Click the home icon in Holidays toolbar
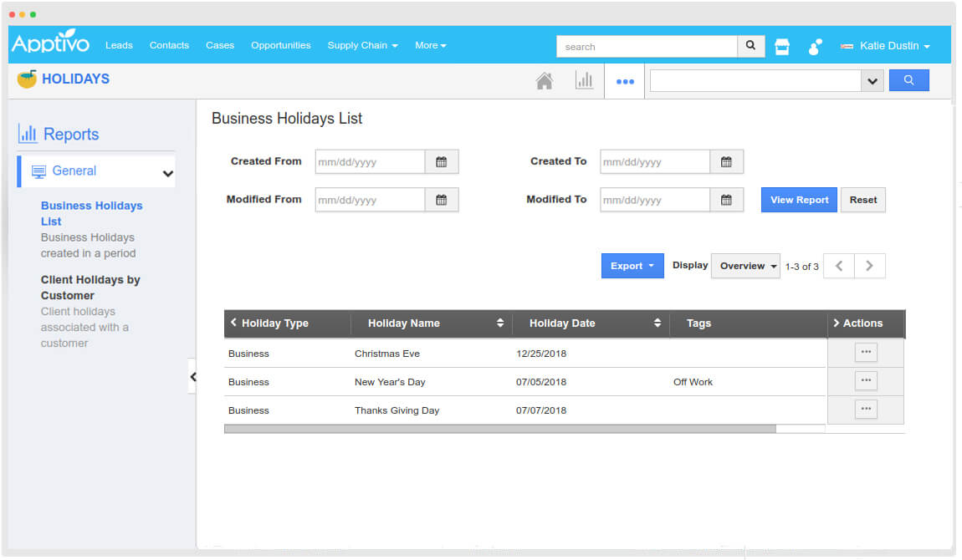This screenshot has height=560, width=962. click(x=544, y=81)
